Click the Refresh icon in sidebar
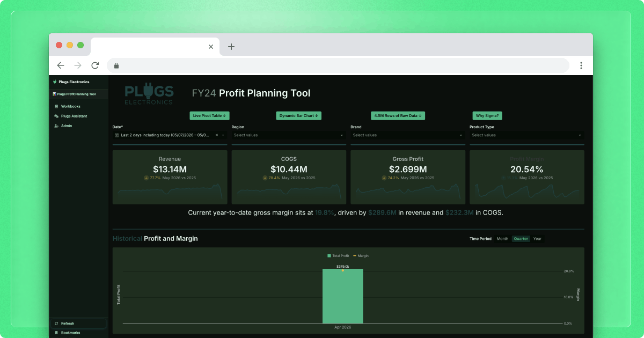This screenshot has width=644, height=338. coord(56,324)
